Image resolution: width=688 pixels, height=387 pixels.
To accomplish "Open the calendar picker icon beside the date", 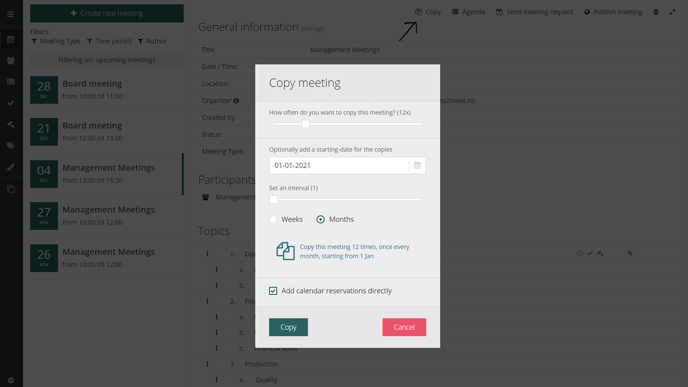I will pos(417,165).
